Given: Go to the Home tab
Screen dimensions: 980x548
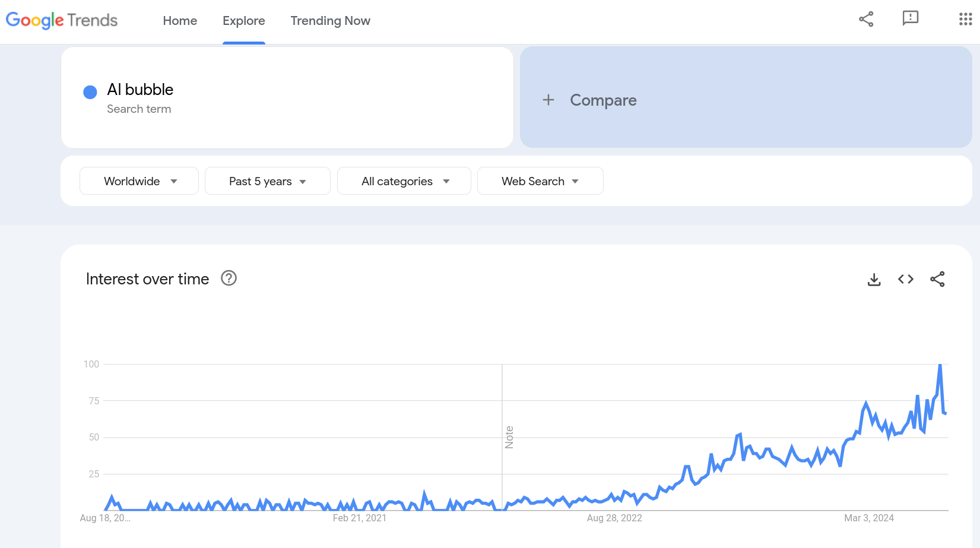Looking at the screenshot, I should click(x=180, y=21).
